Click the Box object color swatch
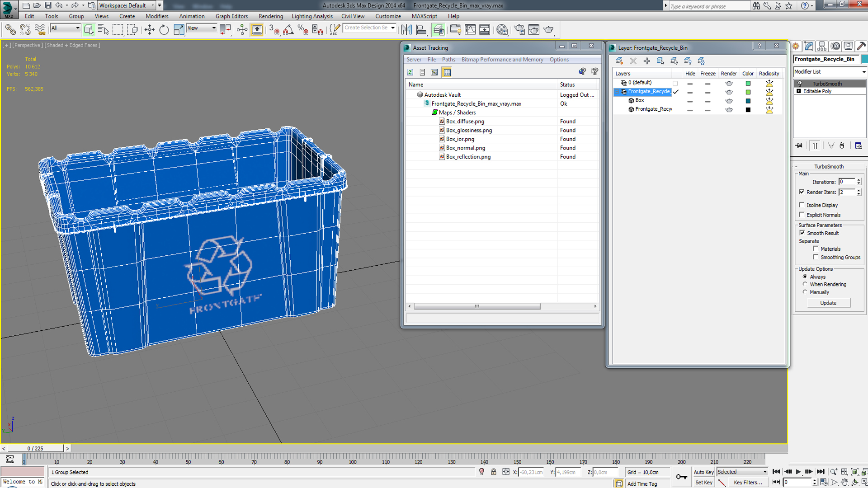The height and width of the screenshot is (488, 868). point(748,101)
